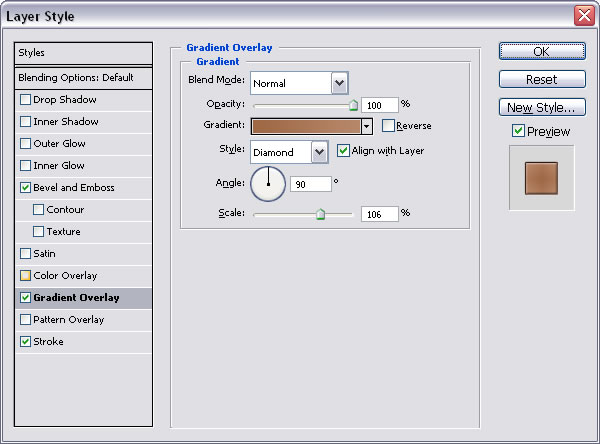Viewport: 600px width, 444px height.
Task: Open the Blend Mode dropdown arrow
Action: (x=339, y=83)
